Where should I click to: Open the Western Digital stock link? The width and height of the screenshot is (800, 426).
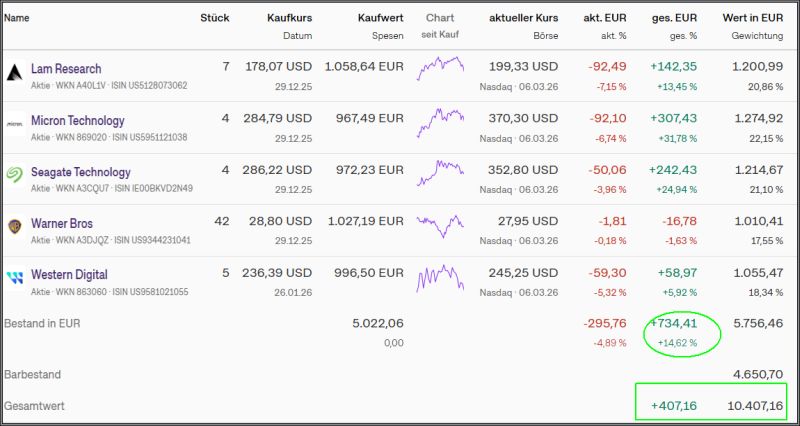pos(69,274)
